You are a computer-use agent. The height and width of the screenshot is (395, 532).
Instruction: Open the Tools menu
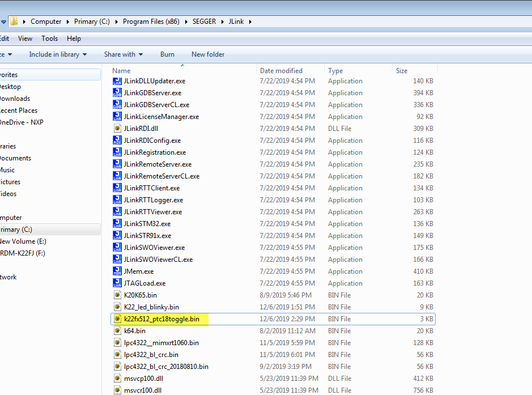tap(49, 39)
